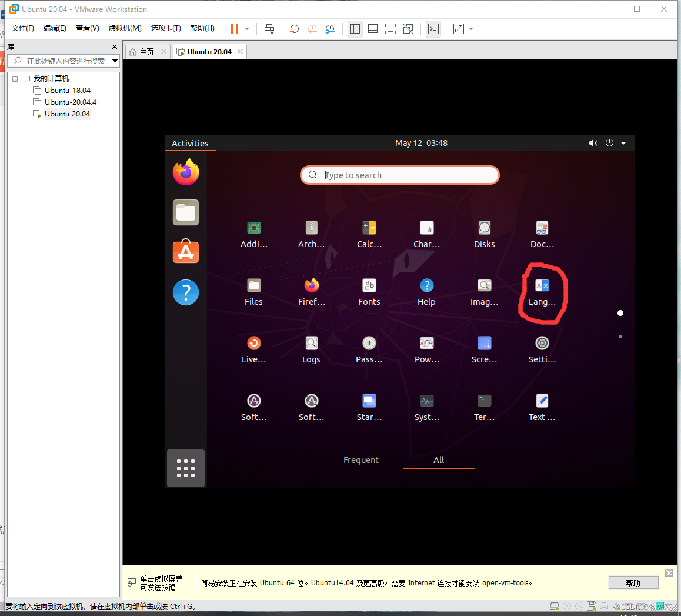Image resolution: width=681 pixels, height=616 pixels.
Task: Launch the Image Viewer app
Action: [x=484, y=286]
